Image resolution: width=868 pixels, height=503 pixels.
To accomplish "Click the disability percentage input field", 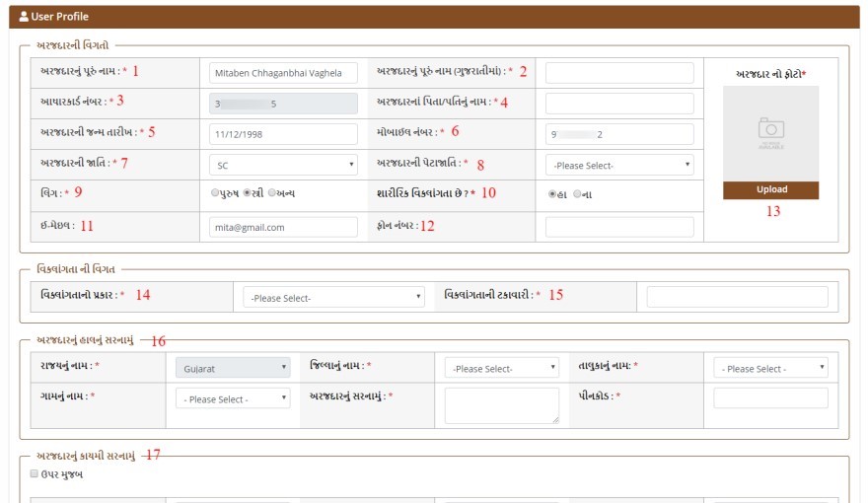I will (738, 297).
